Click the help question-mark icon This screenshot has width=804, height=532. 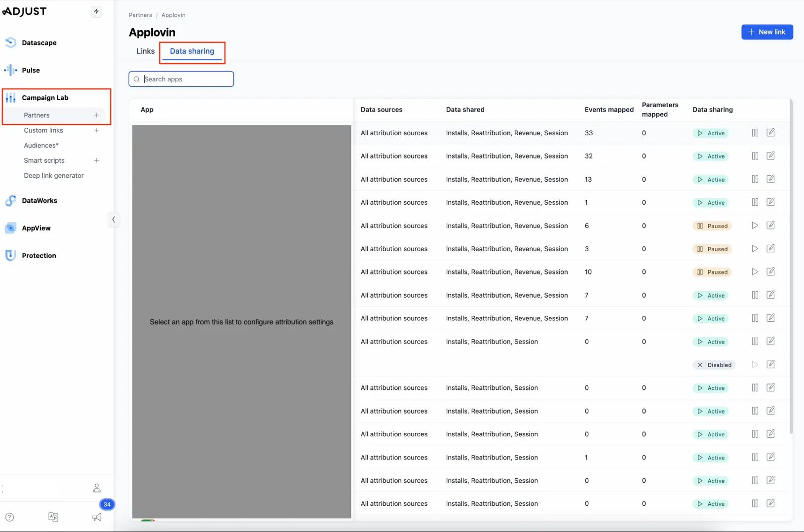[x=10, y=517]
